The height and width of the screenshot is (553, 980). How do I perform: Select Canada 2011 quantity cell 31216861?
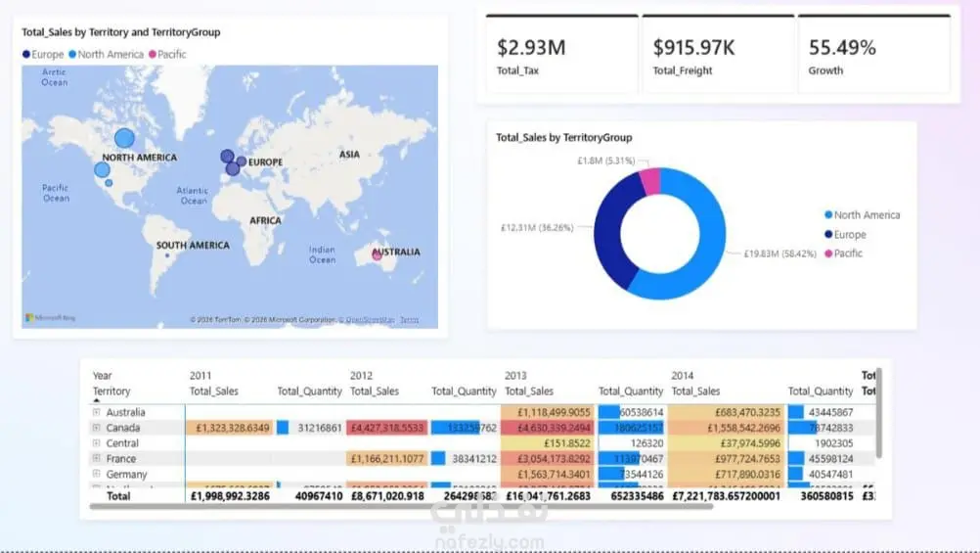[x=309, y=428]
